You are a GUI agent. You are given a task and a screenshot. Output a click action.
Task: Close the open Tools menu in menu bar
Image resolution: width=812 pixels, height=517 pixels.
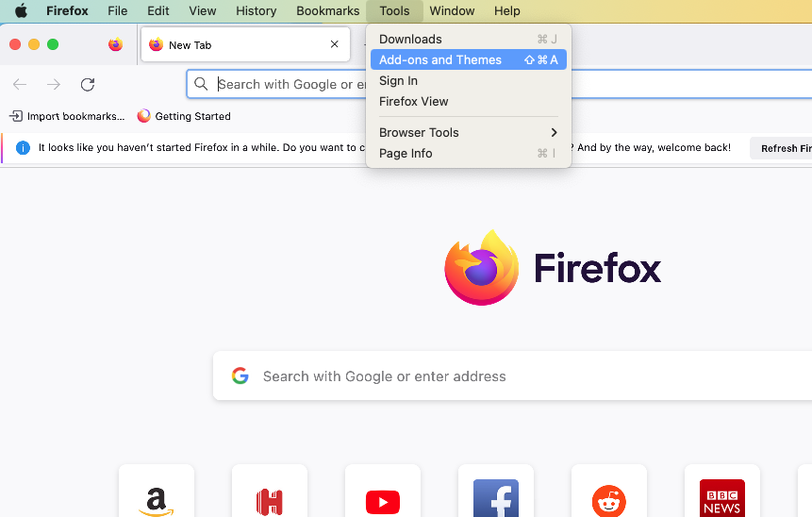[394, 11]
